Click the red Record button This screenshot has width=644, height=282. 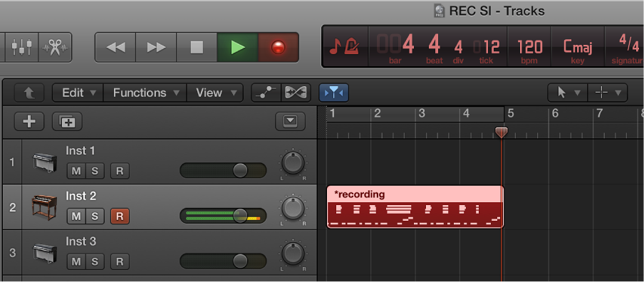278,47
